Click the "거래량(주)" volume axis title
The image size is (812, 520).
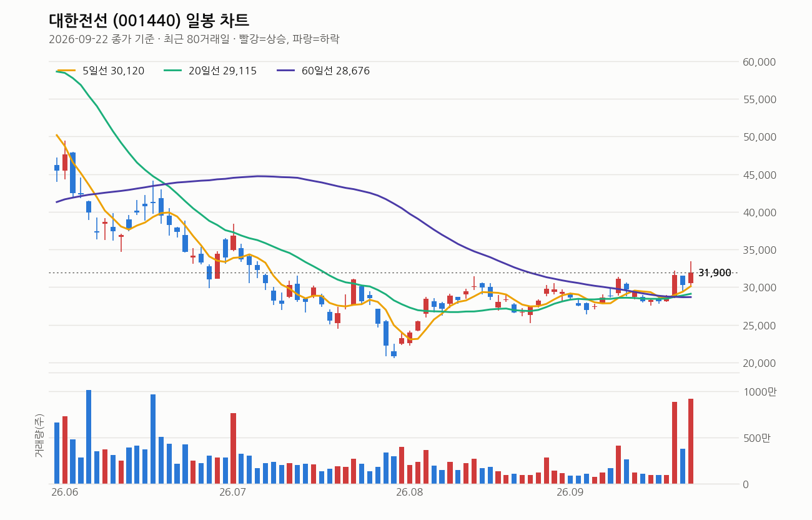pyautogui.click(x=39, y=436)
